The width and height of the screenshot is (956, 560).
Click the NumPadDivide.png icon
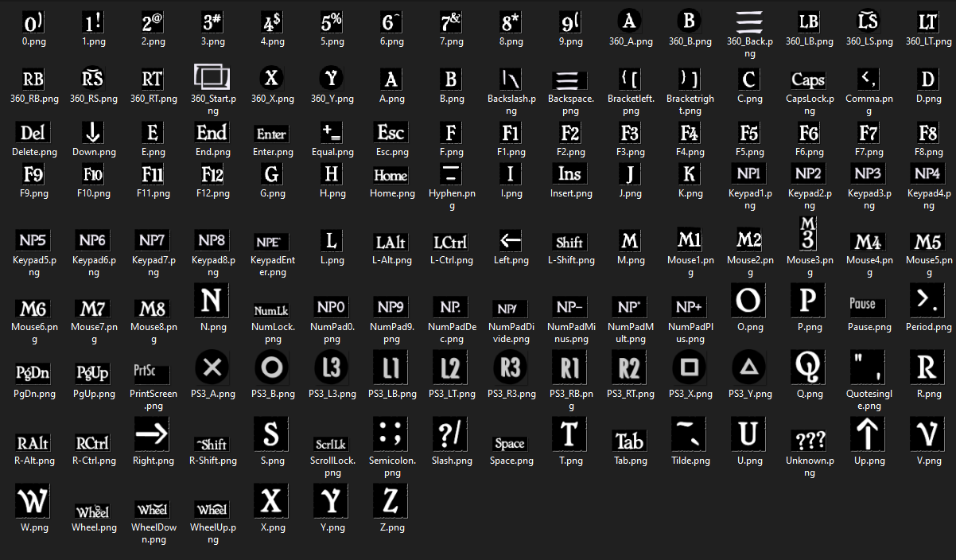pos(510,309)
